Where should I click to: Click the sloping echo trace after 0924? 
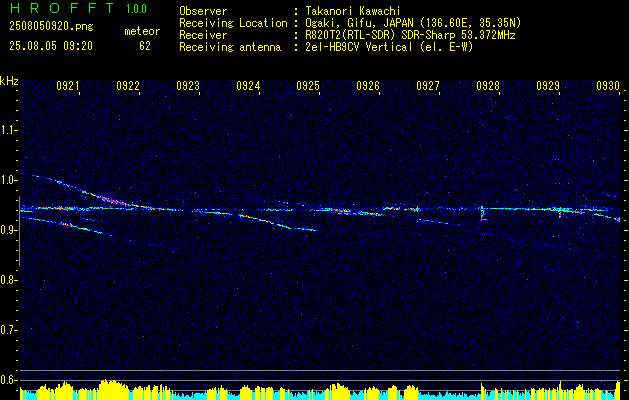277,223
